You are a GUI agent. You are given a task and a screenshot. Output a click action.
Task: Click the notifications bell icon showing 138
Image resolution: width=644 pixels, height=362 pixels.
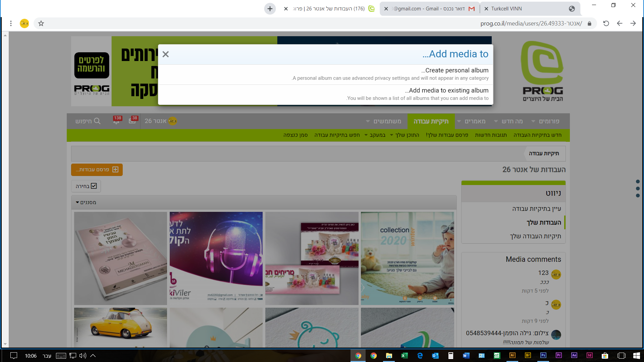[116, 121]
